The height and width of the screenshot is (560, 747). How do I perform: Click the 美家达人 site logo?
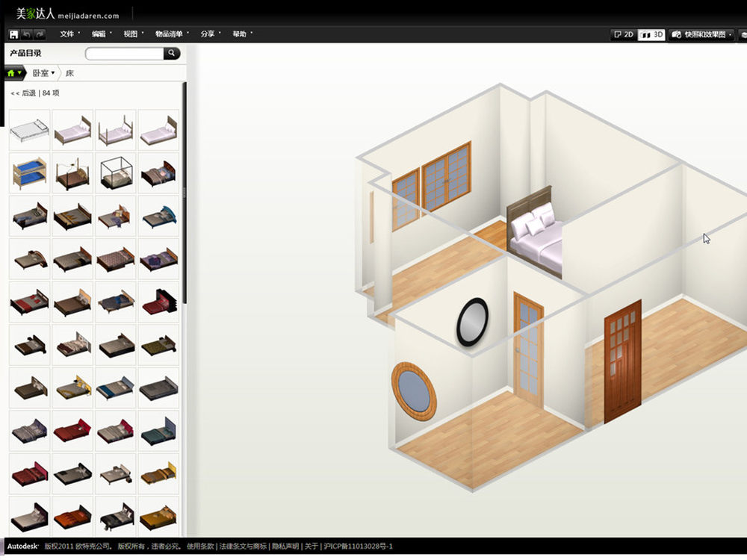coord(67,13)
